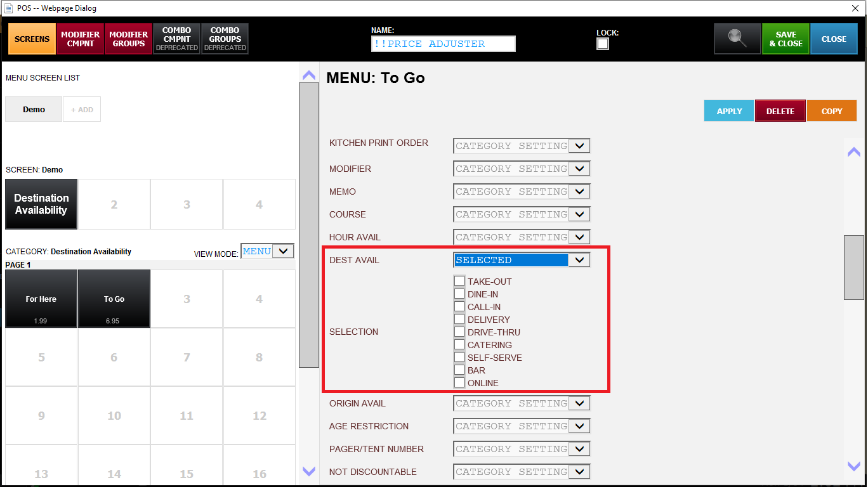Switch to the SCREENS tab
This screenshot has height=487, width=868.
32,39
